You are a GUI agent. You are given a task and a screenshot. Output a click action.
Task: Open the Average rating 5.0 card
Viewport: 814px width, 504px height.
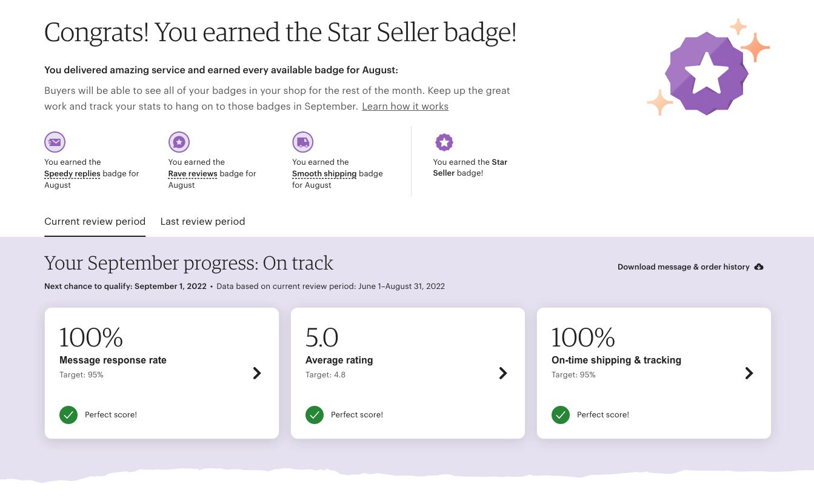(408, 373)
